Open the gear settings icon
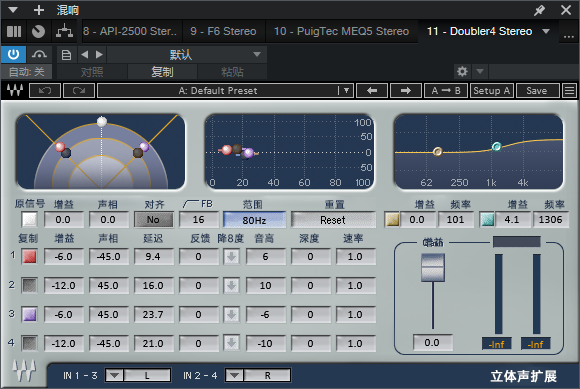580x389 pixels. tap(462, 71)
